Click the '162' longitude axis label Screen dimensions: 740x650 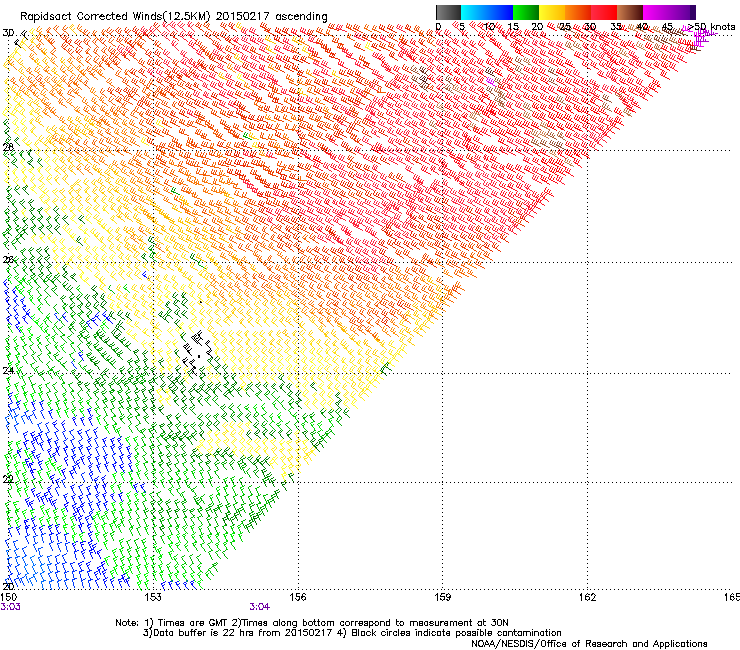tap(588, 597)
